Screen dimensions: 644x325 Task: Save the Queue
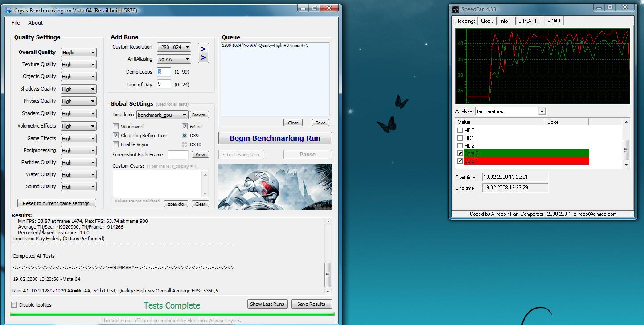point(320,123)
